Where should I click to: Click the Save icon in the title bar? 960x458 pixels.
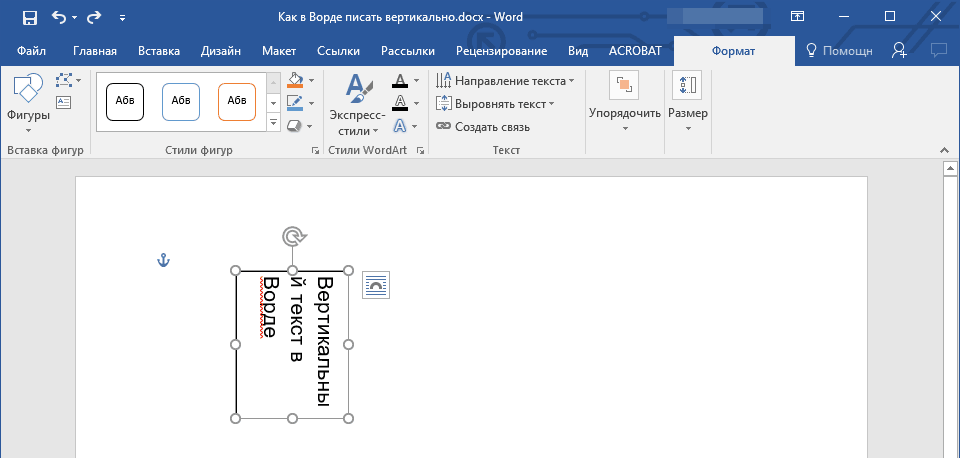click(29, 17)
